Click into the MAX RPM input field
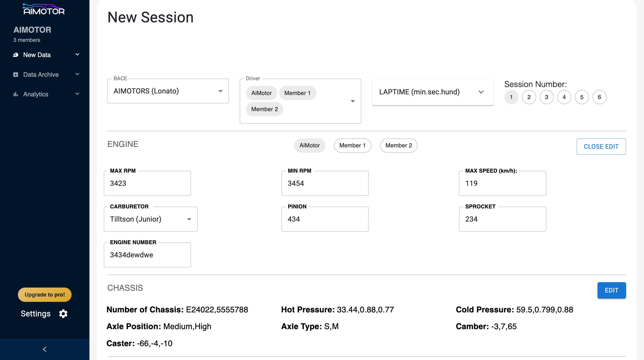 click(147, 183)
